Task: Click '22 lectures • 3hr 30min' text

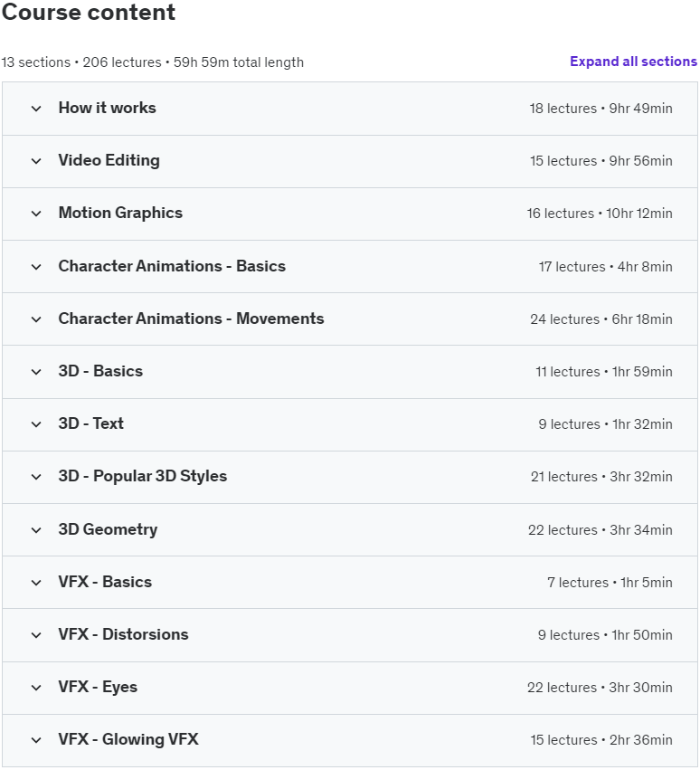Action: pyautogui.click(x=600, y=688)
